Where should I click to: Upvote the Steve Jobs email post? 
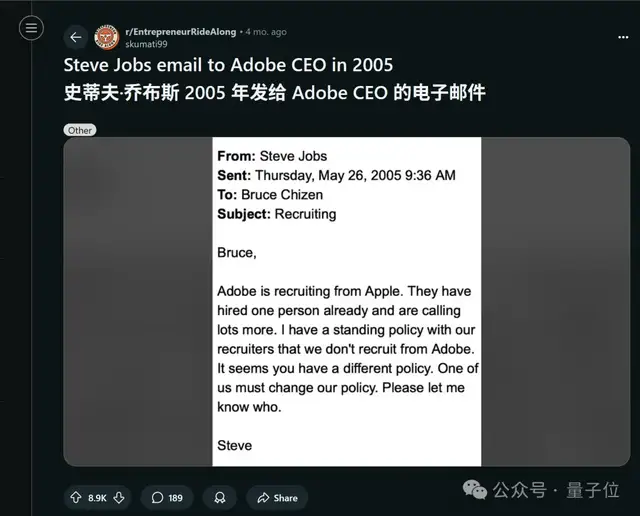(76, 497)
